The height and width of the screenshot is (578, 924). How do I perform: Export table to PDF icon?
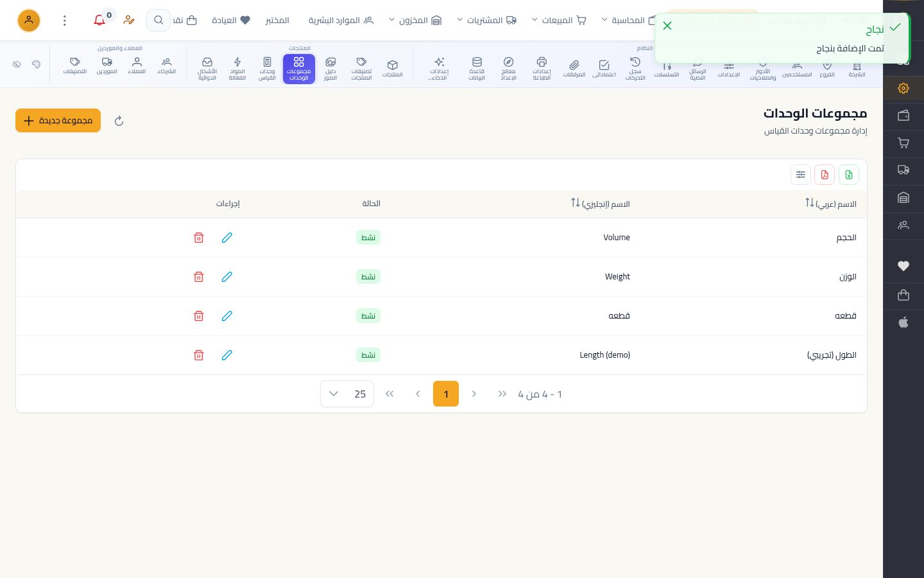coord(825,175)
